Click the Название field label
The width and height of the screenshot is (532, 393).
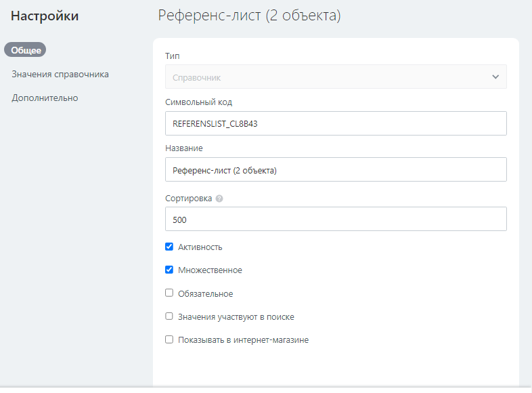[x=184, y=148]
